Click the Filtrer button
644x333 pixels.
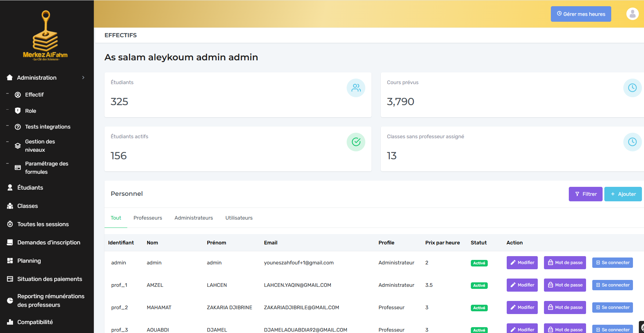(x=585, y=194)
